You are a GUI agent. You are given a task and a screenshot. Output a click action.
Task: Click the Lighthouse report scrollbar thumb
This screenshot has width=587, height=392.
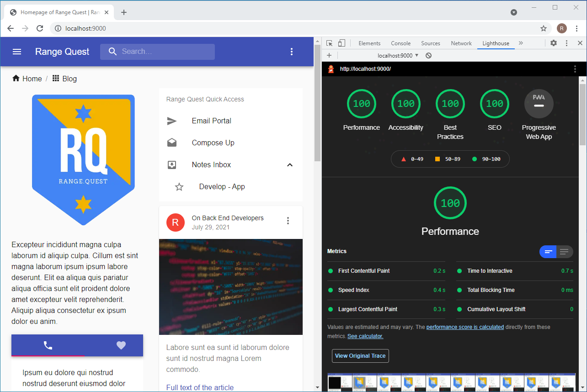(x=582, y=114)
